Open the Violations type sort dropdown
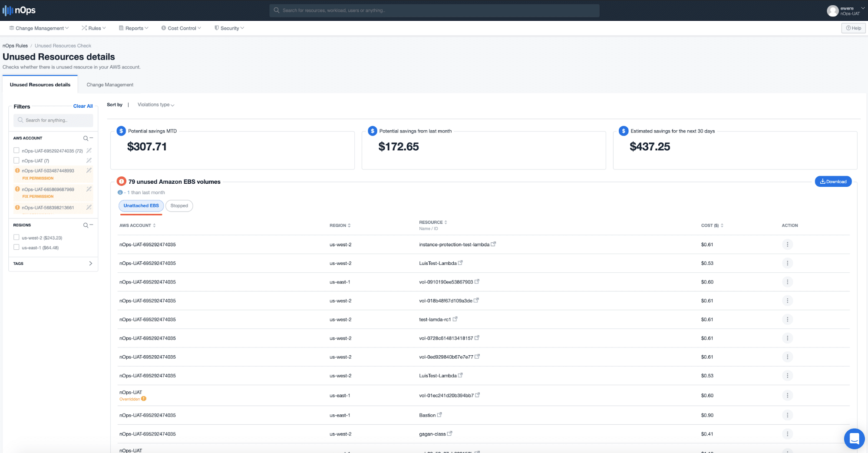Screen dimensions: 868x453 (156, 105)
